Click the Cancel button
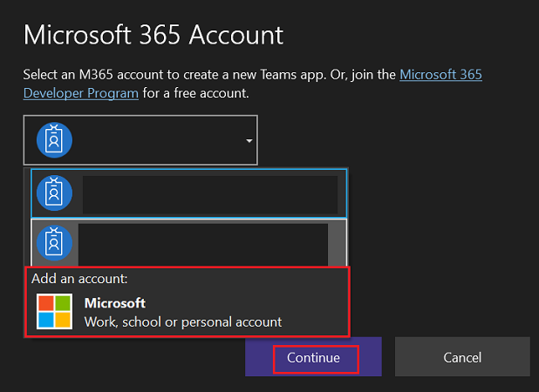The width and height of the screenshot is (539, 392). pos(462,357)
